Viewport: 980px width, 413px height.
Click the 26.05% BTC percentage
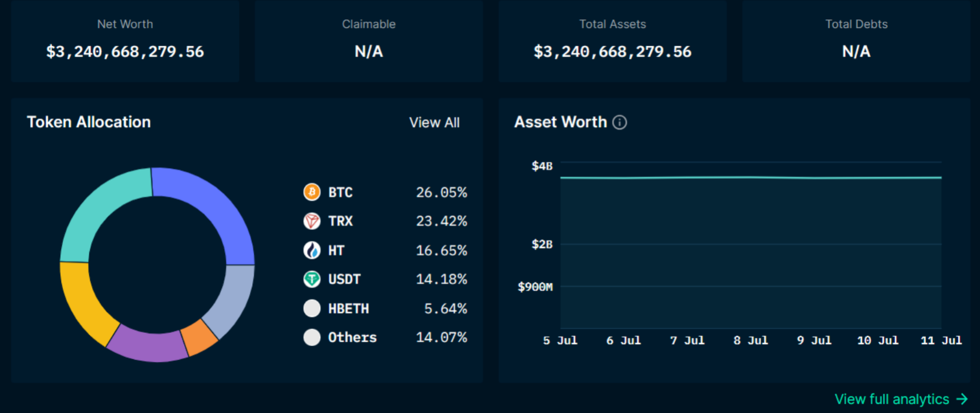(441, 192)
